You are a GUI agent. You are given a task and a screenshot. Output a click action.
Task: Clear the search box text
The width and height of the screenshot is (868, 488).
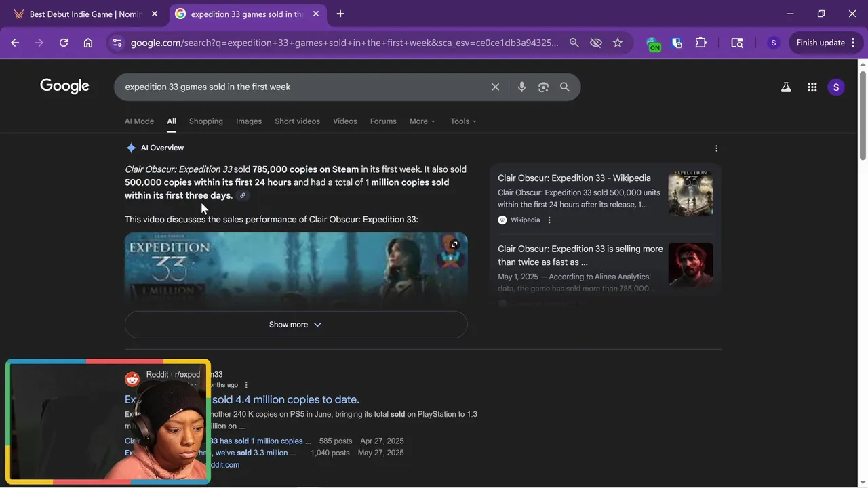[495, 87]
